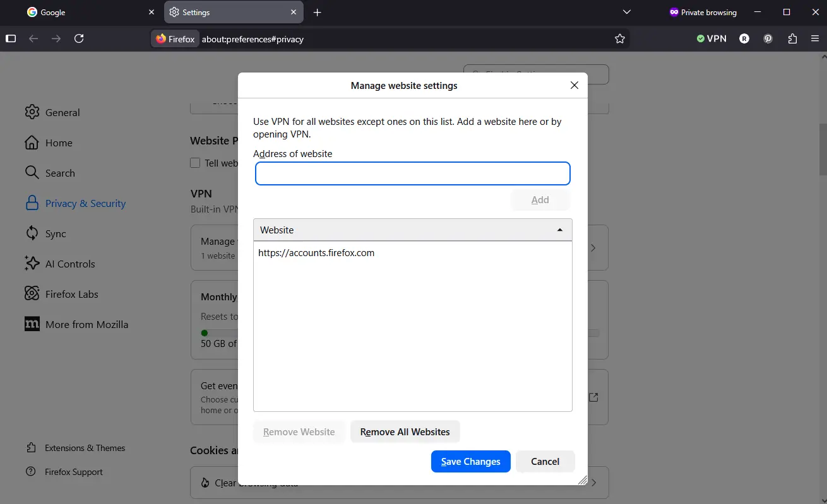Close the Google tab

pyautogui.click(x=151, y=12)
